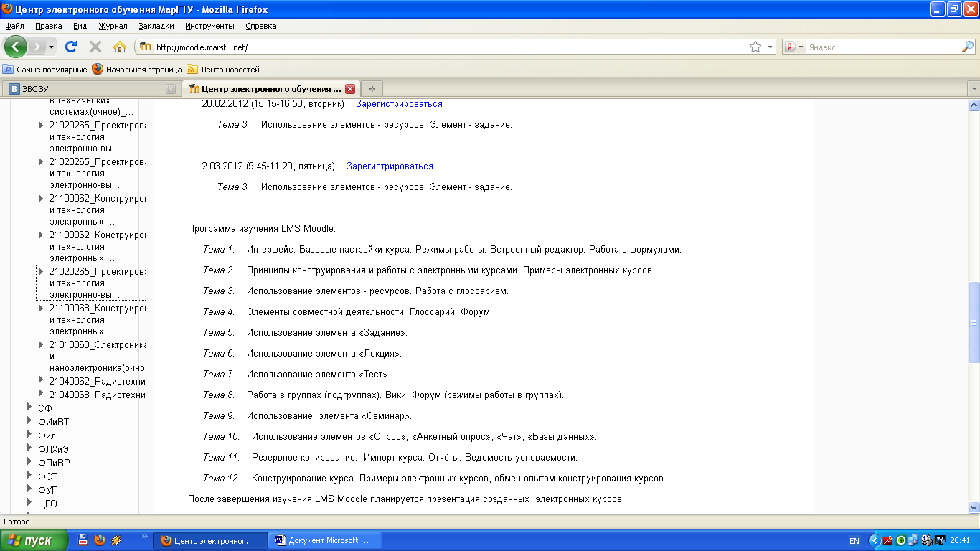Open the Yandex search engine selector
This screenshot has height=551, width=980.
(793, 47)
